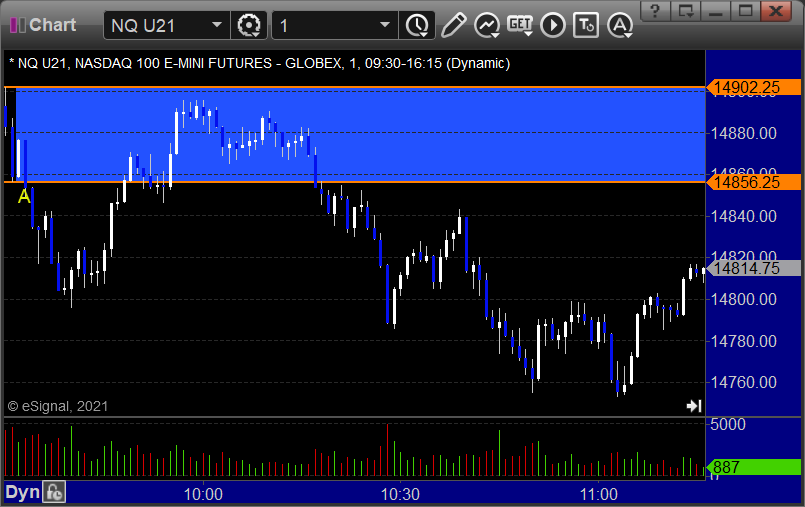The width and height of the screenshot is (805, 507).
Task: Click the 14880.00 price axis label
Action: tap(743, 133)
